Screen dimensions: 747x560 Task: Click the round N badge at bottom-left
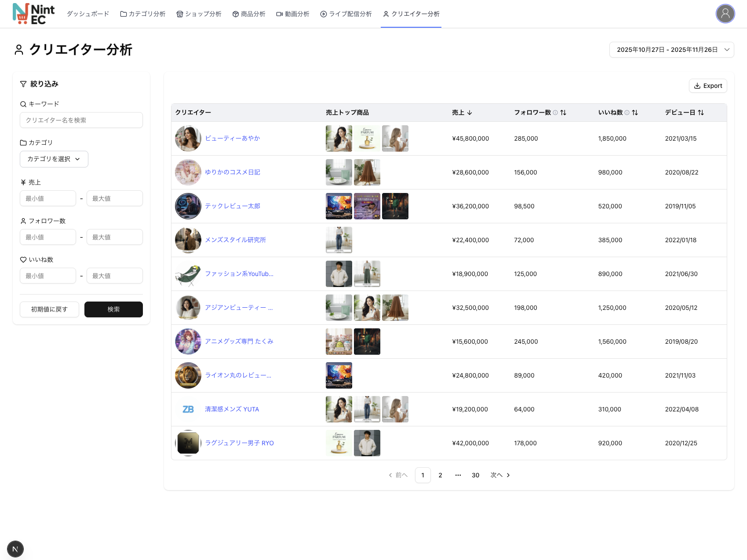pyautogui.click(x=15, y=549)
